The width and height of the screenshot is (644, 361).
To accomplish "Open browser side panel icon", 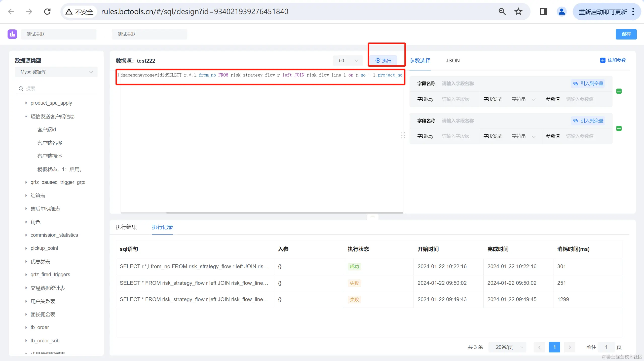I will (x=543, y=12).
